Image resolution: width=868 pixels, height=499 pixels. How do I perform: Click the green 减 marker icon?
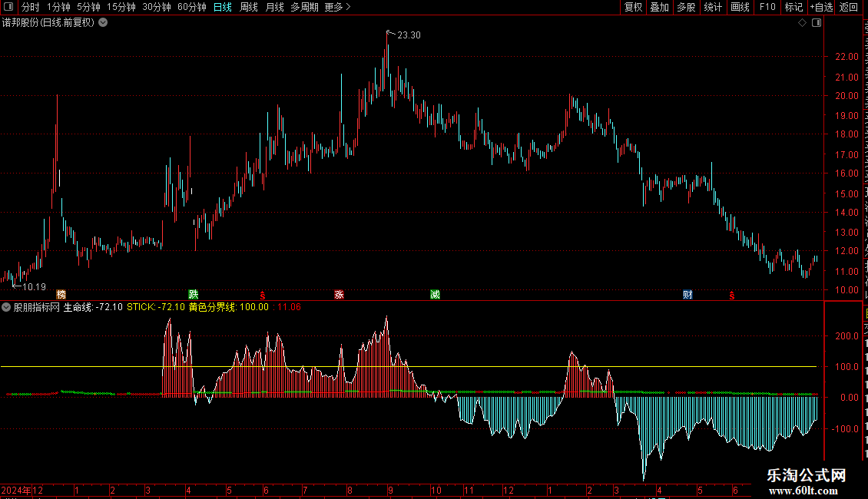(x=435, y=294)
